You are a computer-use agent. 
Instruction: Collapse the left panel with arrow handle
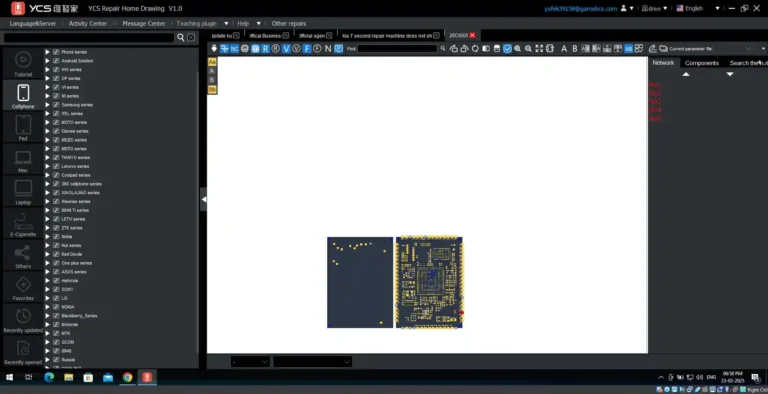point(203,199)
